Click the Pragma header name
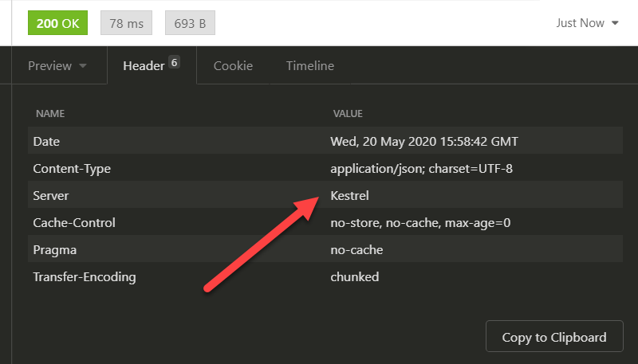Viewport: 638px width, 364px height. coord(54,249)
